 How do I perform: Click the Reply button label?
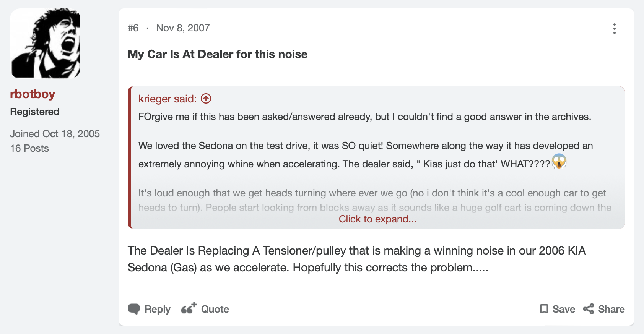(x=157, y=309)
